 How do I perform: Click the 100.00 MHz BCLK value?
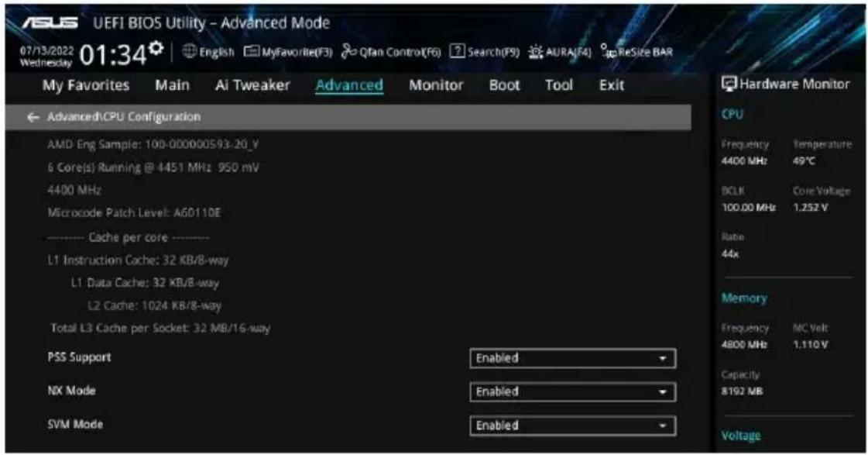point(749,208)
